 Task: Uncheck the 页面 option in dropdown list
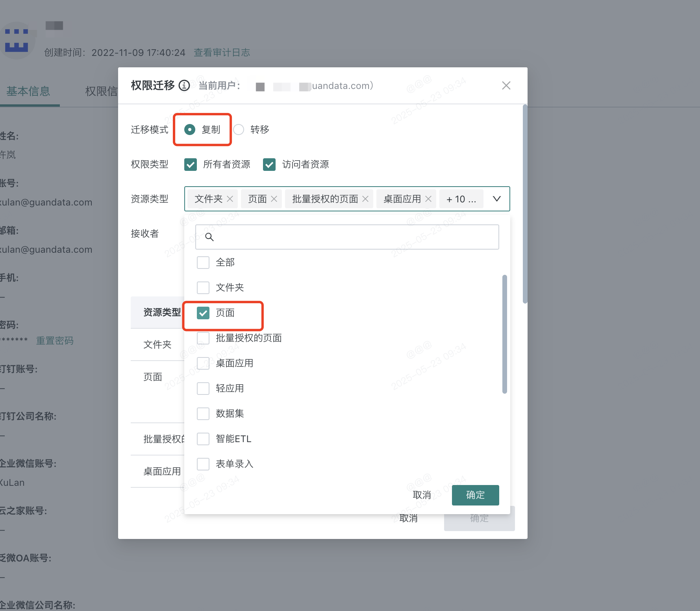pos(203,313)
